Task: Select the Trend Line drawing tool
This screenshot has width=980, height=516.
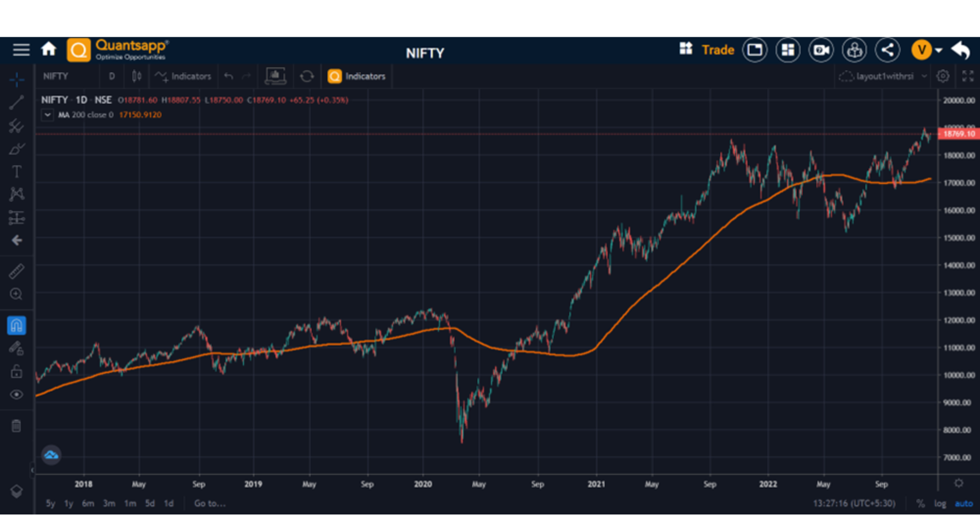Action: coord(16,102)
